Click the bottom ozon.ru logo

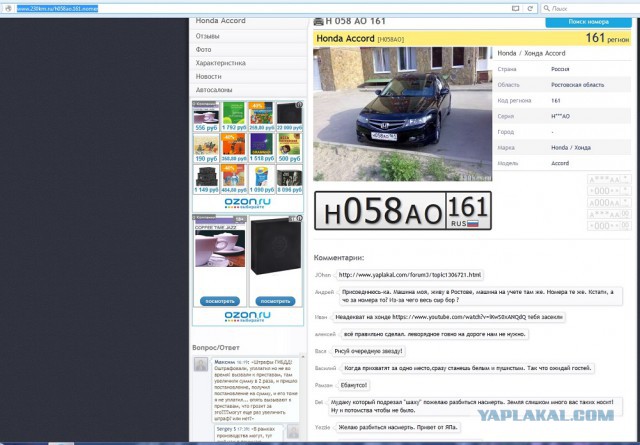click(x=247, y=316)
